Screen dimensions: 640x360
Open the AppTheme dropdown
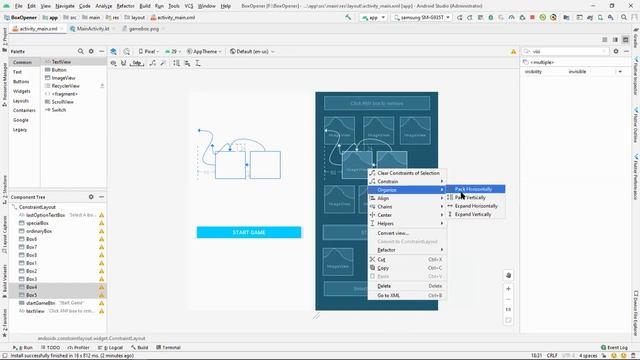click(x=204, y=51)
